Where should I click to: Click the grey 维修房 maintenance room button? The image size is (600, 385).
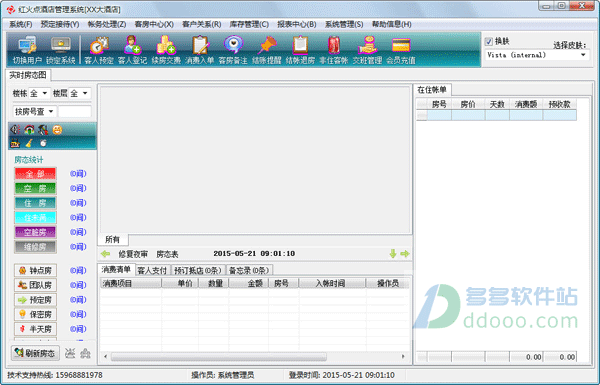click(35, 247)
